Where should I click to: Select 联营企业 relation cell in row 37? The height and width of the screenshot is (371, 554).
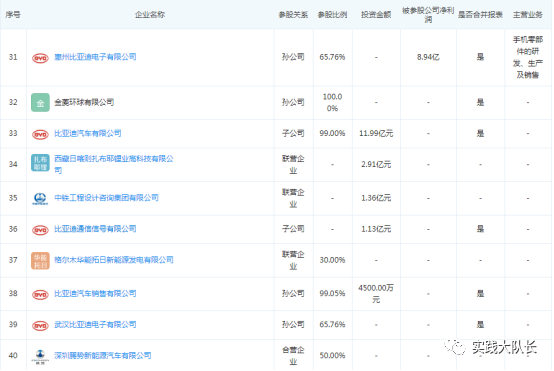point(293,260)
